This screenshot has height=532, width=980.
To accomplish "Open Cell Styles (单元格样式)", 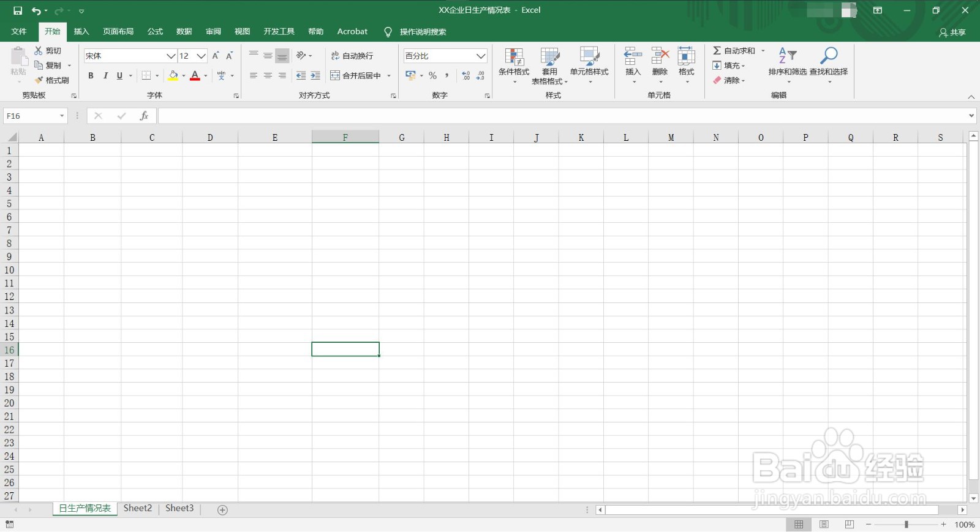I will (589, 66).
